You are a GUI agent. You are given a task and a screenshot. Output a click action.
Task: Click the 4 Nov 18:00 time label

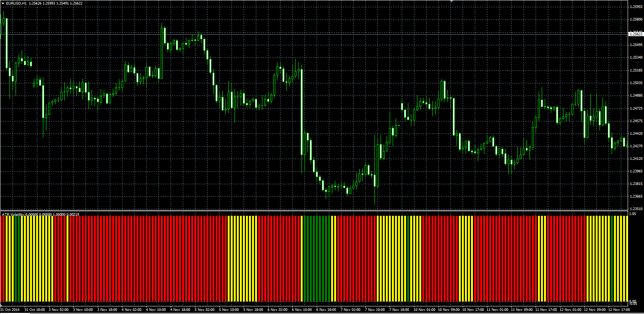pos(181,310)
